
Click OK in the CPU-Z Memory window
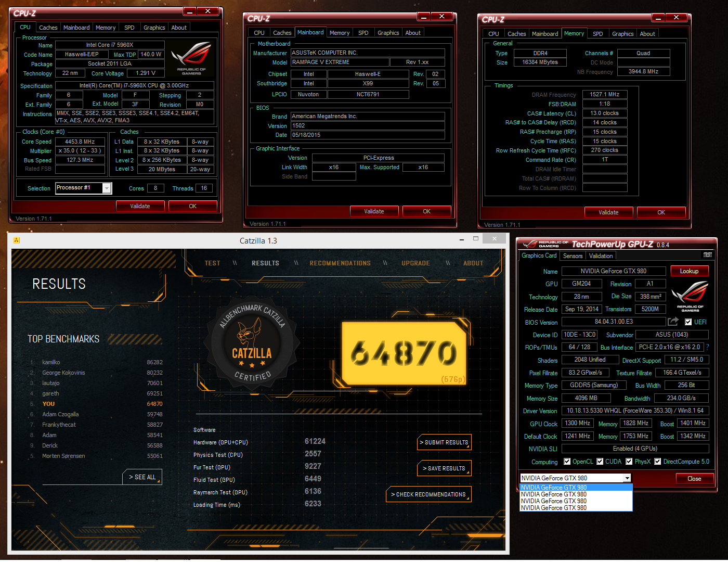coord(661,212)
